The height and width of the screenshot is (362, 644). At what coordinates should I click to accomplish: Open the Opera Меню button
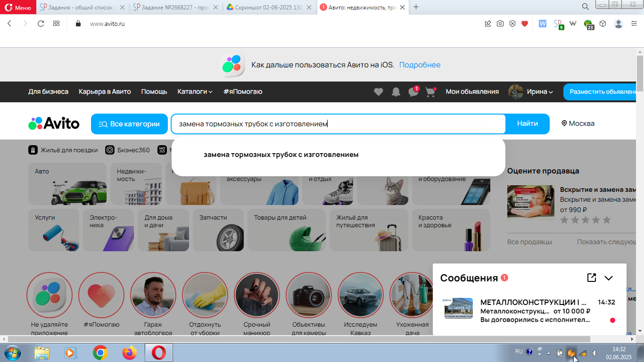click(x=18, y=7)
